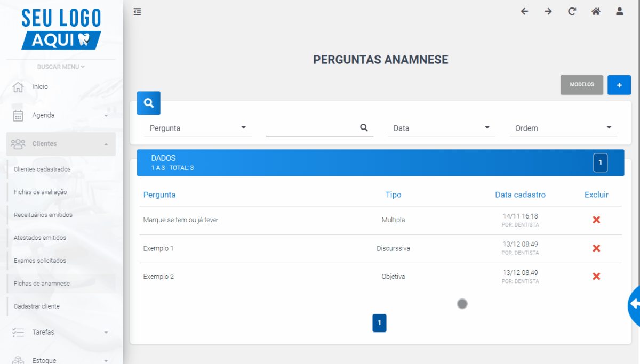Open the user profile icon
Screen dimensions: 640x364
pyautogui.click(x=619, y=11)
